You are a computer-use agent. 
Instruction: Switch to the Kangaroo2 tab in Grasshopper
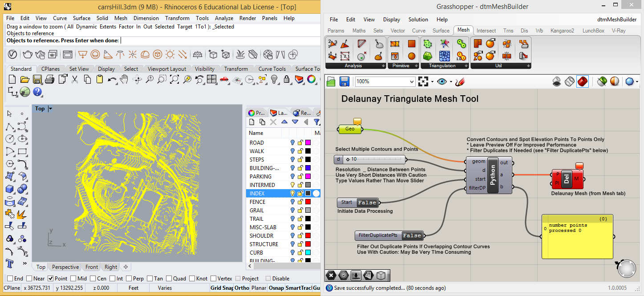pyautogui.click(x=562, y=31)
